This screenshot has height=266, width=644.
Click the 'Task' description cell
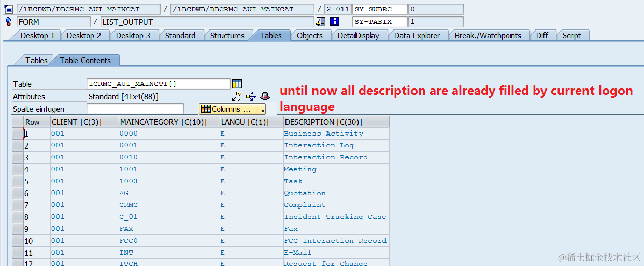point(336,181)
